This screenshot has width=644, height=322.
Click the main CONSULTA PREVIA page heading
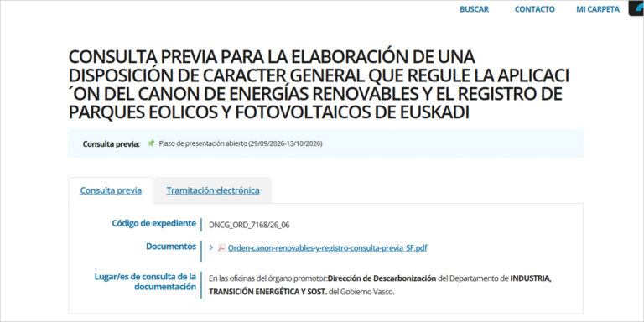tap(319, 85)
